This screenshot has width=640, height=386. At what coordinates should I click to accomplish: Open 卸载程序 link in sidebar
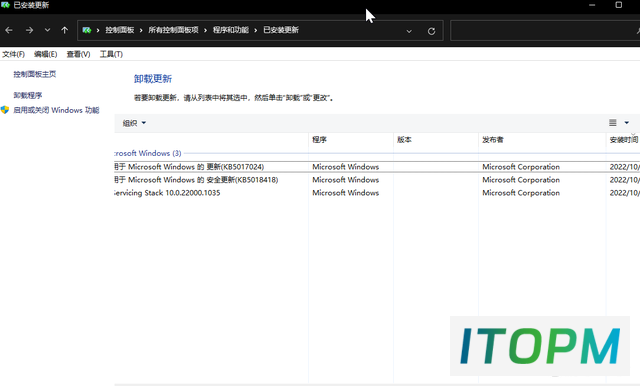[28, 95]
